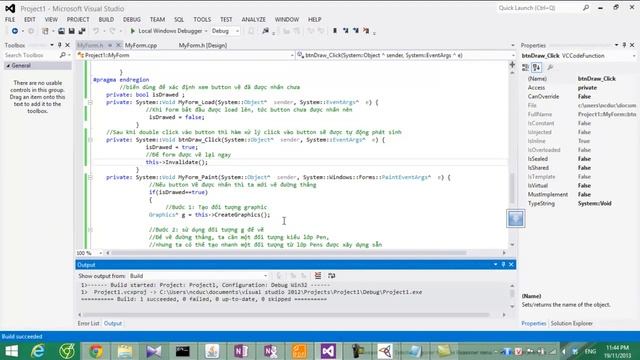Open the BUILD menu
Screen dimensions: 640x360
[106, 20]
